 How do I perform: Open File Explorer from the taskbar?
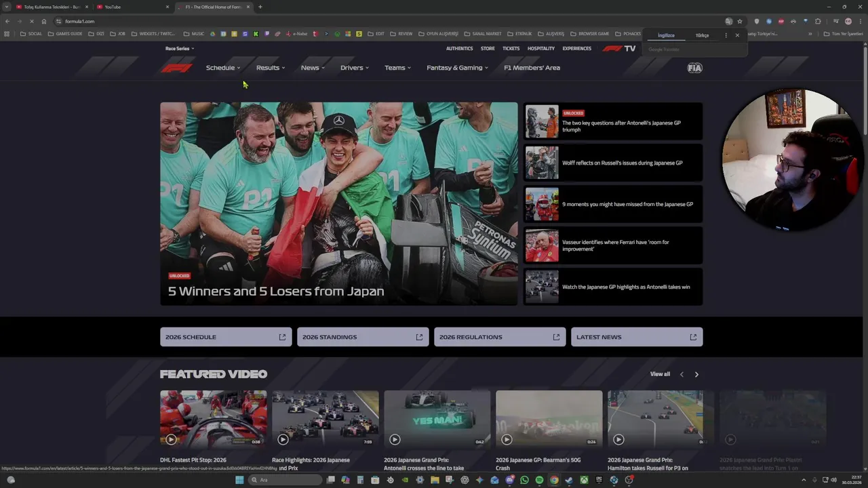click(435, 480)
